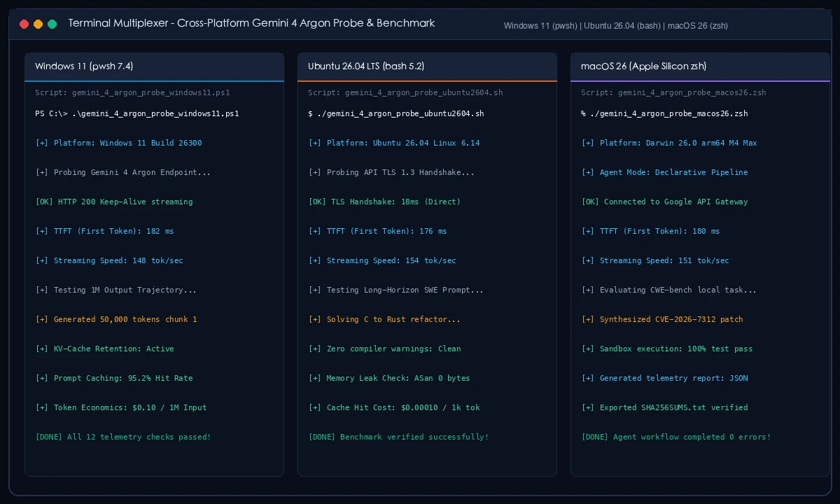Click the % ./gemini_4_argon_probe_macos26.zsh command line
Screen dimensions: 840x504
[664, 113]
